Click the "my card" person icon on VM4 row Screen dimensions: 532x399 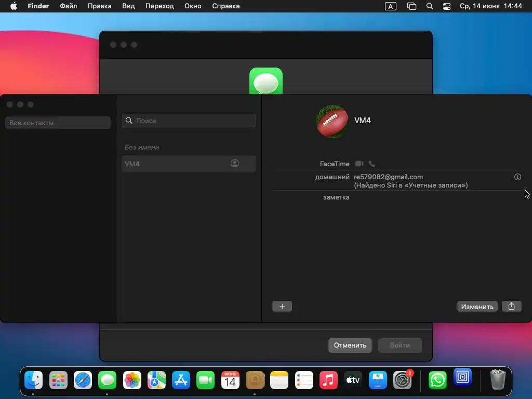pyautogui.click(x=234, y=163)
